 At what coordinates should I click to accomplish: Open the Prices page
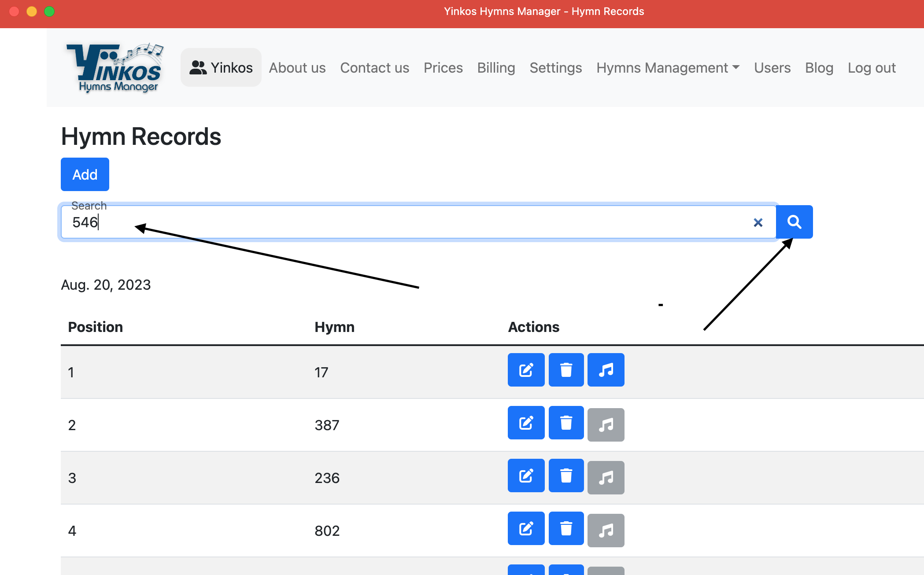443,68
